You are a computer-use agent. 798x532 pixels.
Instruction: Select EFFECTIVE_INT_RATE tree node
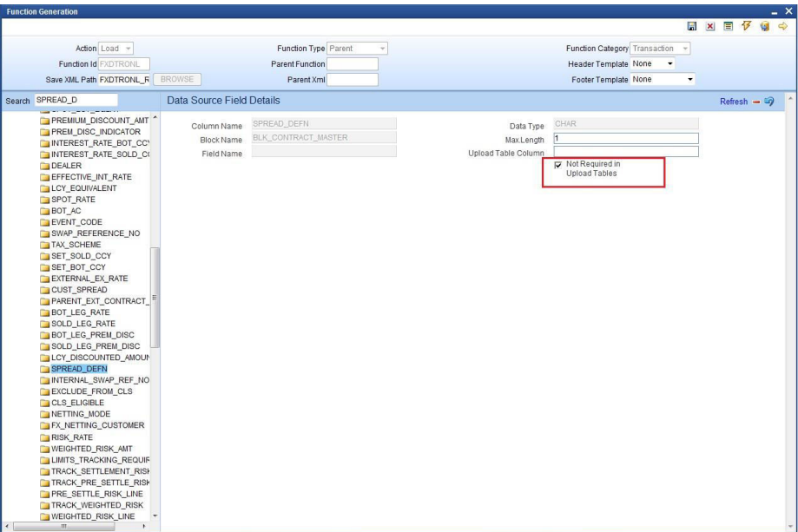pos(91,177)
